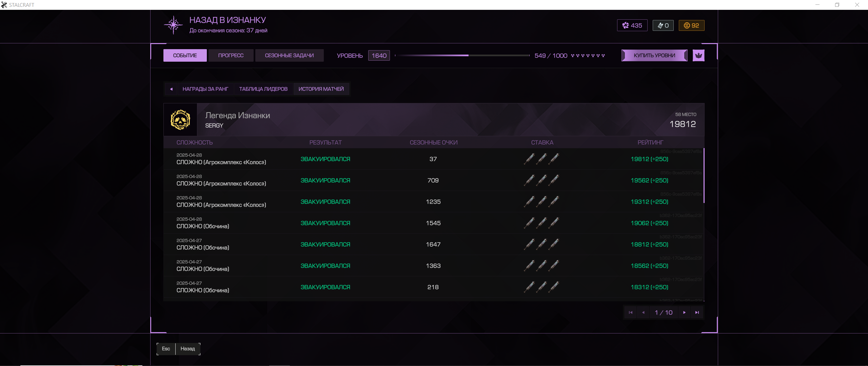
Task: Click the crown premium icon button
Action: point(698,55)
